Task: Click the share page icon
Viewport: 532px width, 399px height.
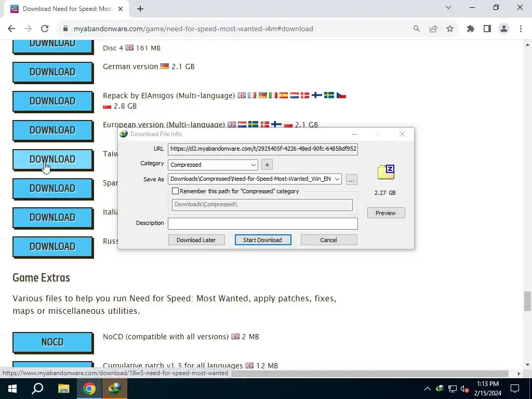Action: (x=433, y=29)
